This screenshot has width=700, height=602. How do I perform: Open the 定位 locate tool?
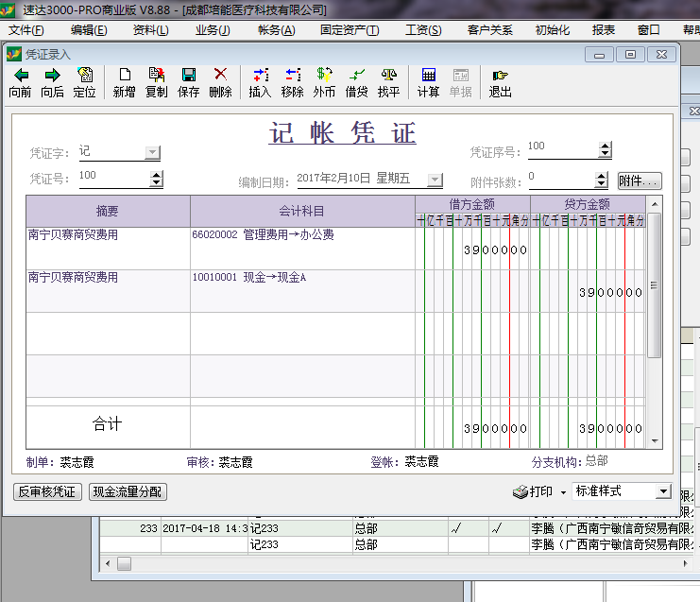point(84,82)
